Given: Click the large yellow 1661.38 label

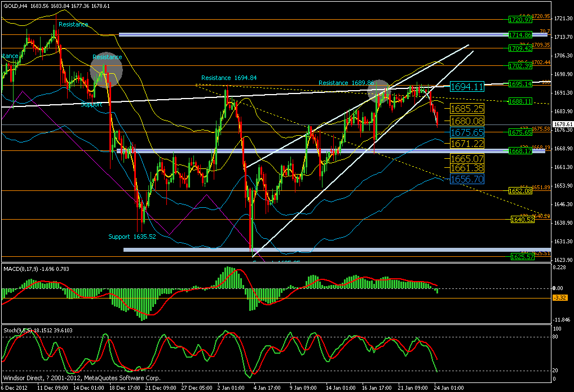Looking at the screenshot, I should tap(467, 168).
